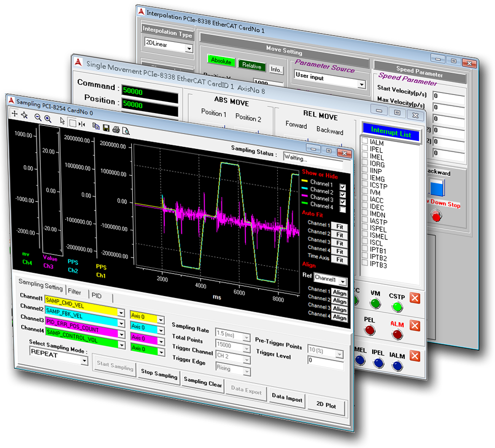Viewport: 495px width, 448px height.
Task: Click the zoom out magnifier icon
Action: click(38, 117)
